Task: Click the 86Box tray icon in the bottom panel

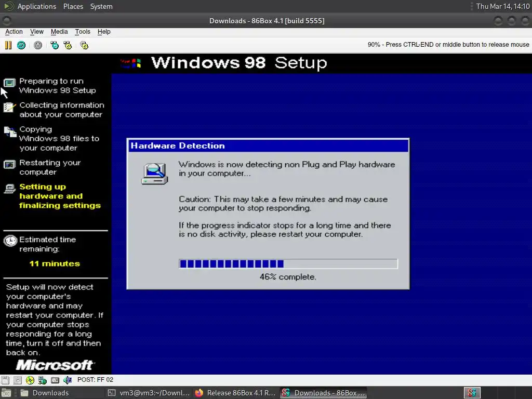Action: (x=472, y=393)
